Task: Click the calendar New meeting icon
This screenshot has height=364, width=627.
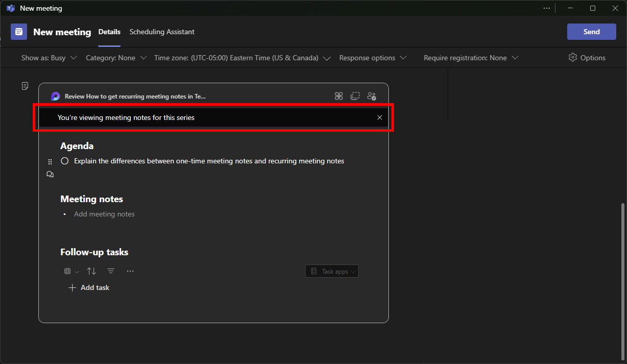Action: click(x=19, y=32)
